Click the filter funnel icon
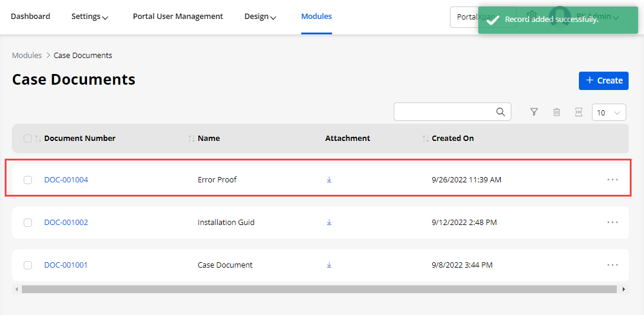 [534, 112]
